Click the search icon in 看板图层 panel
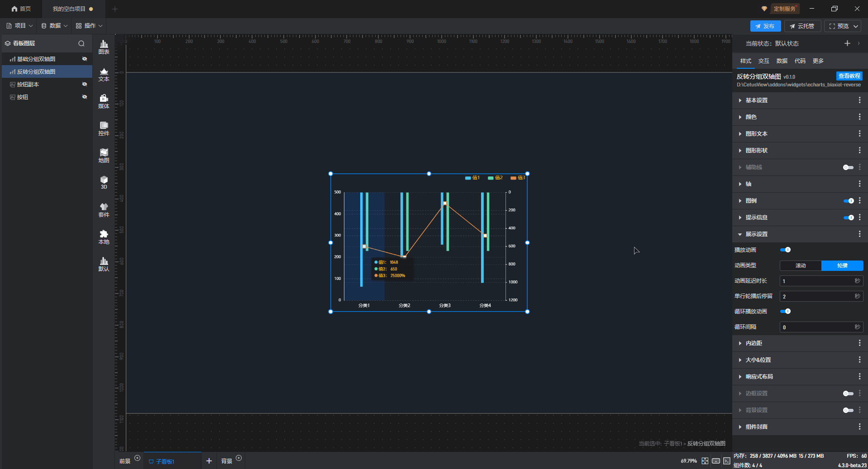 81,43
